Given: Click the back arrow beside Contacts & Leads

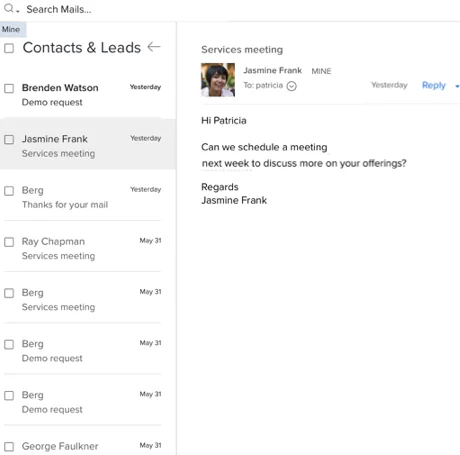Looking at the screenshot, I should [154, 47].
